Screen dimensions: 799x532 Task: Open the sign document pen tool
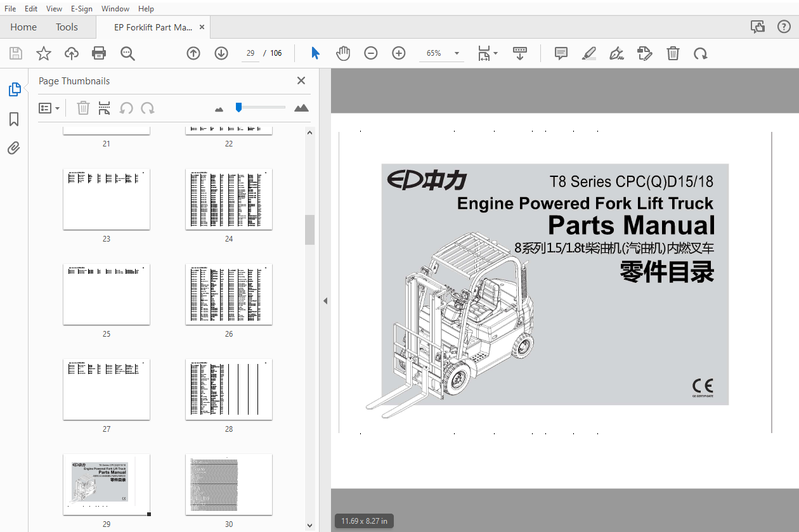(x=616, y=53)
